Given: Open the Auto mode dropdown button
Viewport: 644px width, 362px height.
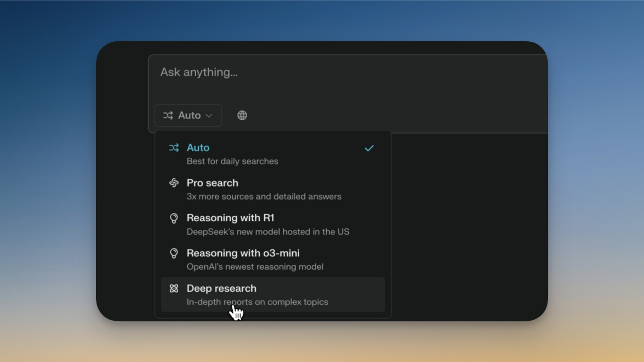Looking at the screenshot, I should (x=188, y=116).
